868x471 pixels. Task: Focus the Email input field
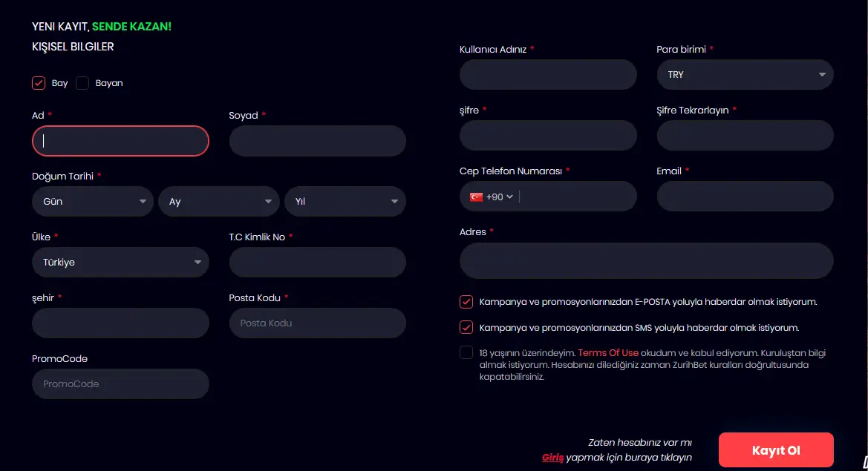point(745,197)
